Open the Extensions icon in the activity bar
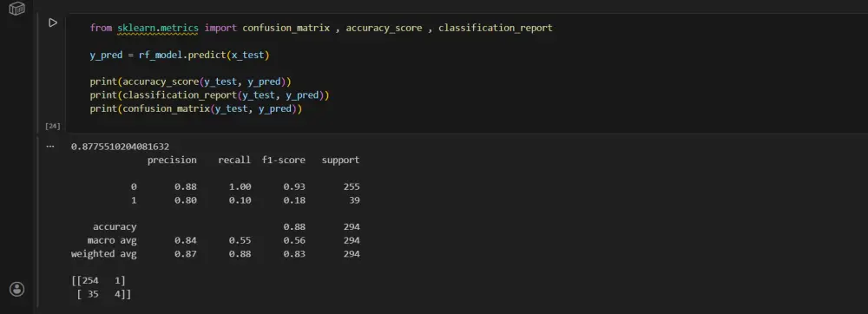Viewport: 868px width, 314px height. pyautogui.click(x=17, y=9)
